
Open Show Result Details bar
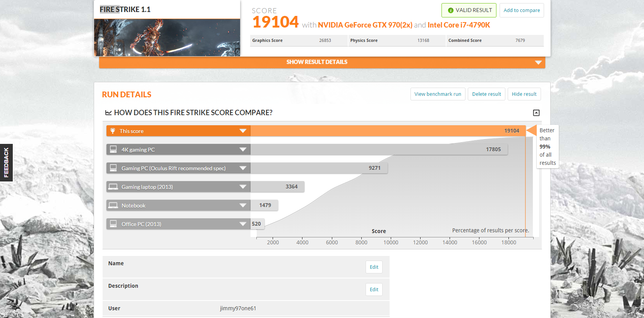point(322,62)
